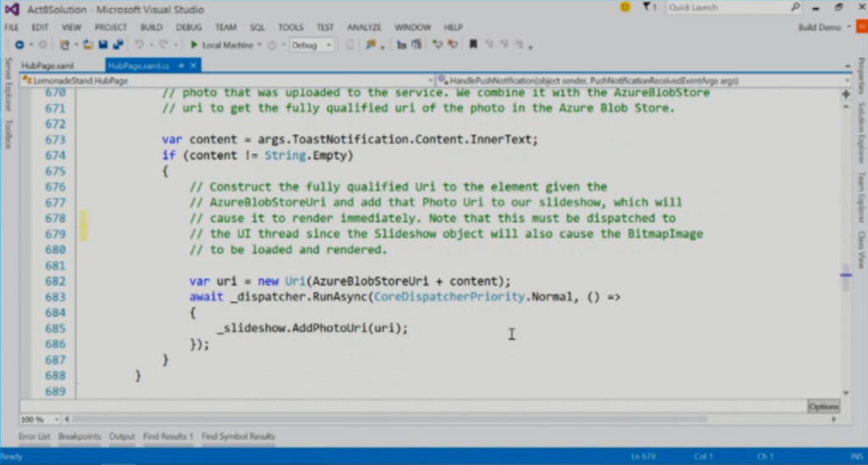Open the Output panel tab
This screenshot has height=465, width=868.
pos(122,436)
